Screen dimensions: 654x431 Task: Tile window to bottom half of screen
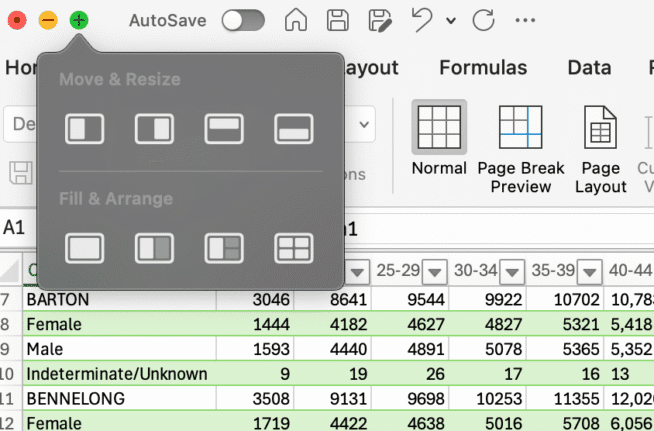[x=294, y=129]
